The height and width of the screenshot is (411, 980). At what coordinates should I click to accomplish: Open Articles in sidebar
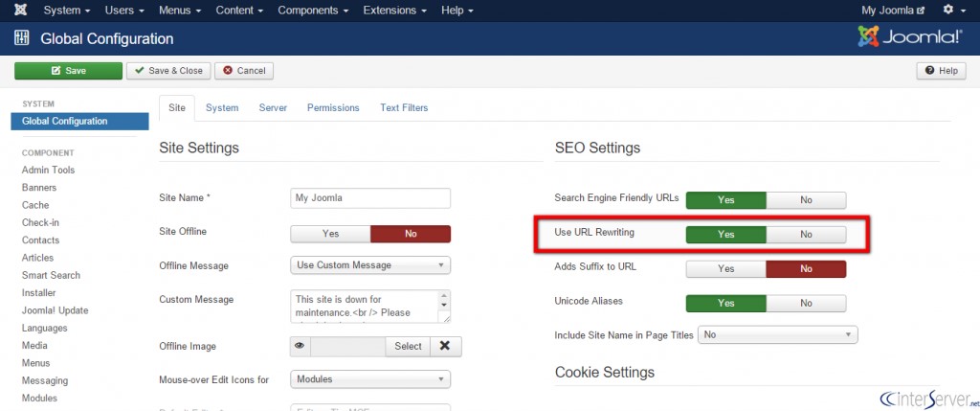tap(37, 258)
